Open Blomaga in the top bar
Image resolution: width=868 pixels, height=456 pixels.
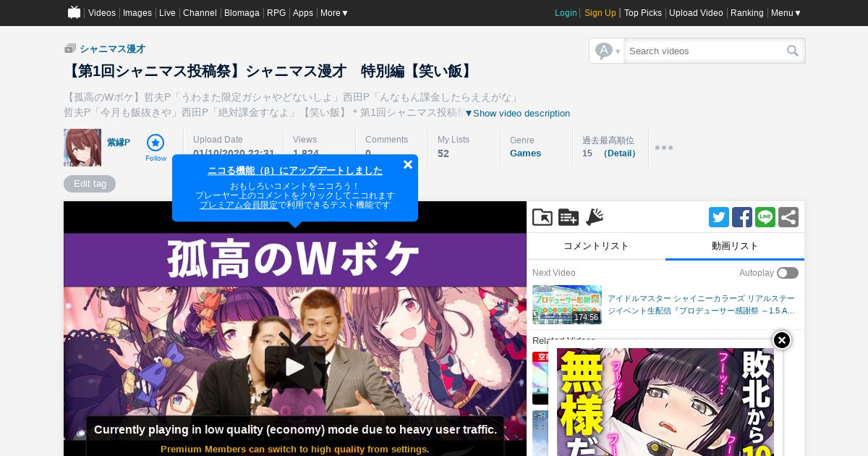[x=242, y=13]
